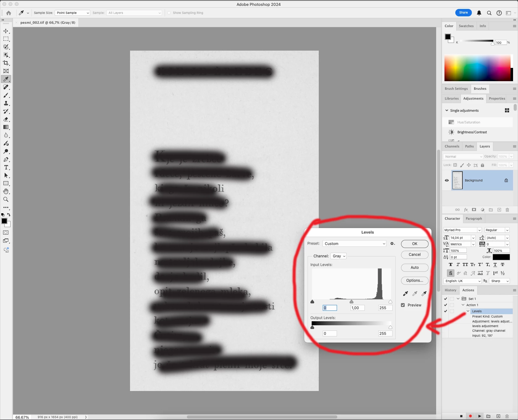Click the blue Share button
Screen dimensions: 518x420
pos(463,13)
